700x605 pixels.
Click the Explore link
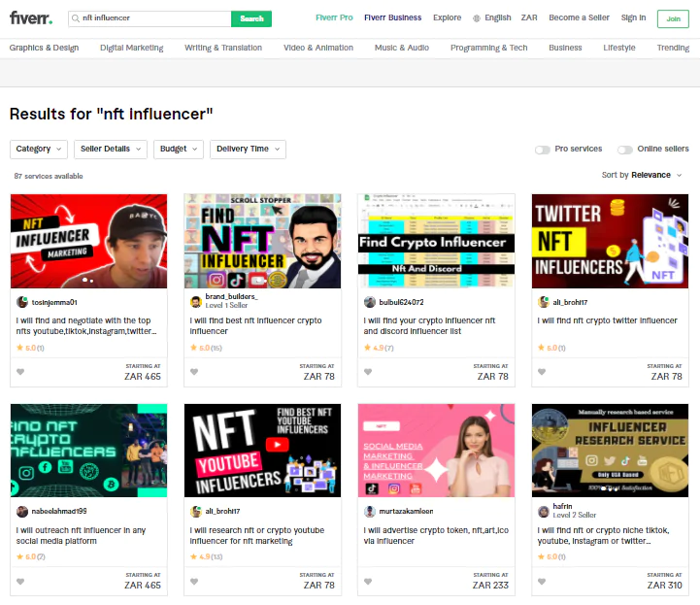447,17
